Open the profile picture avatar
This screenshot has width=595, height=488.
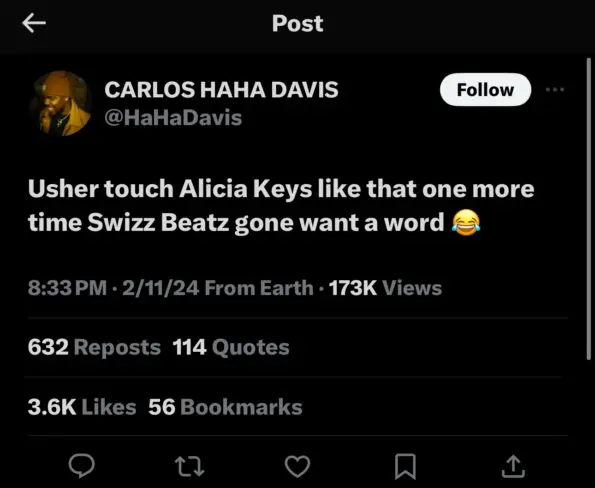point(60,103)
